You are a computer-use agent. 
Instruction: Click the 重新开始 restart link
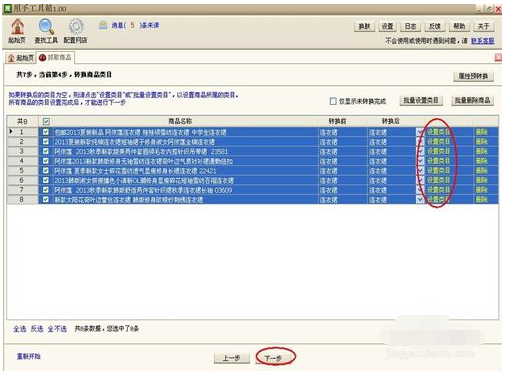(29, 356)
